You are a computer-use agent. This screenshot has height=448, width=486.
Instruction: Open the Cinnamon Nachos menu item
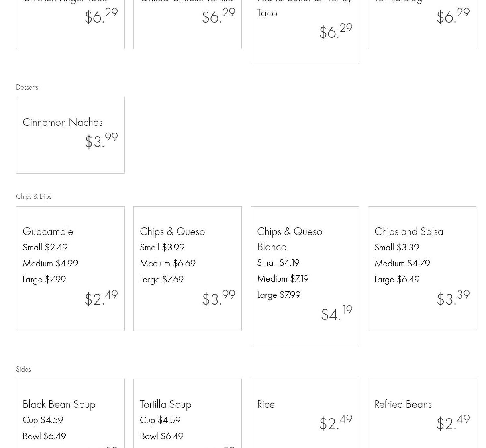click(63, 122)
